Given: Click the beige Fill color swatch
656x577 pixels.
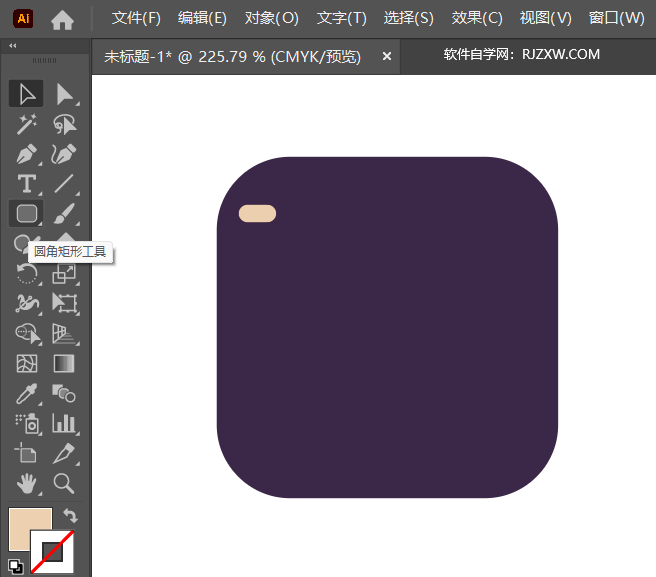Looking at the screenshot, I should pyautogui.click(x=23, y=523).
